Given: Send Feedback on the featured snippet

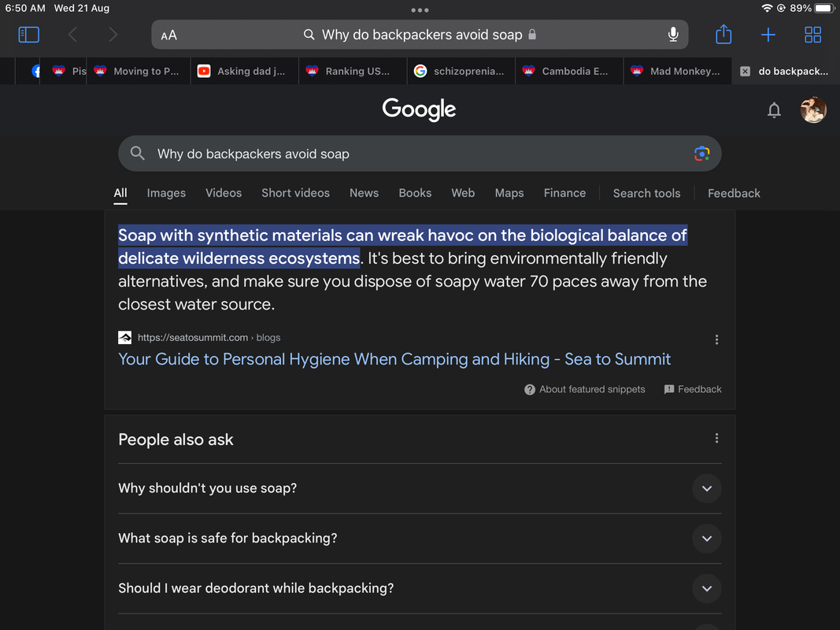Looking at the screenshot, I should [x=693, y=390].
